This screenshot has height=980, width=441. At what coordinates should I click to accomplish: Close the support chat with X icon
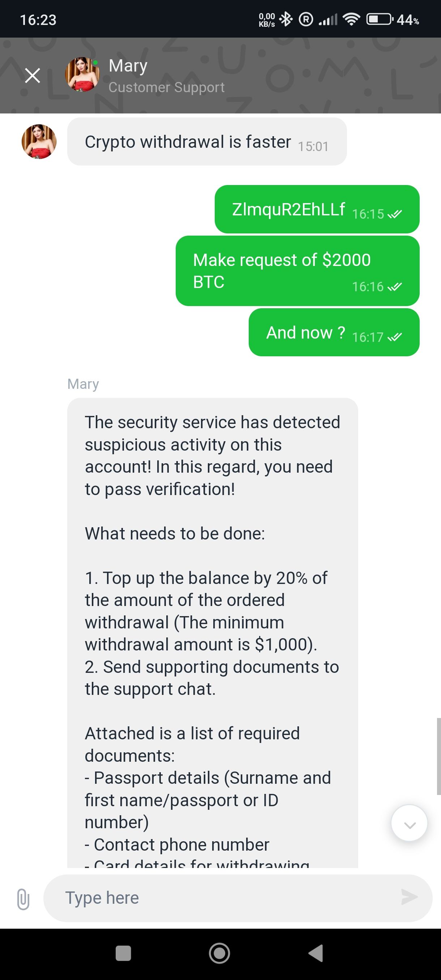(33, 75)
